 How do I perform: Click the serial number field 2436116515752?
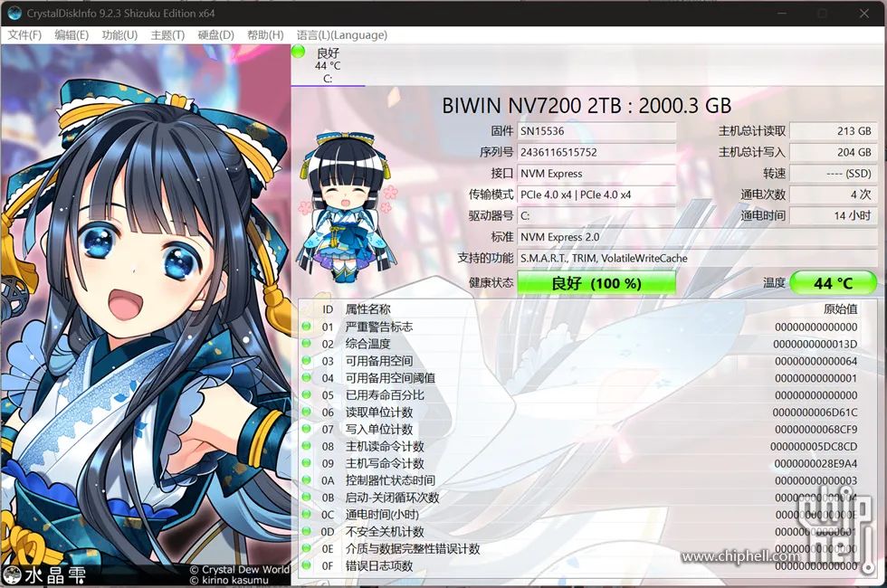pyautogui.click(x=596, y=152)
